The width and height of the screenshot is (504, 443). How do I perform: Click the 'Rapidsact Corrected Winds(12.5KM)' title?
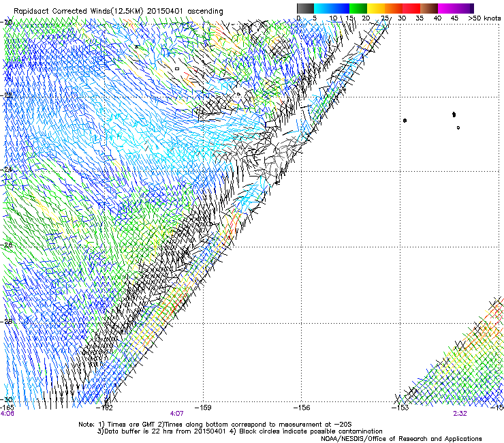click(x=78, y=11)
